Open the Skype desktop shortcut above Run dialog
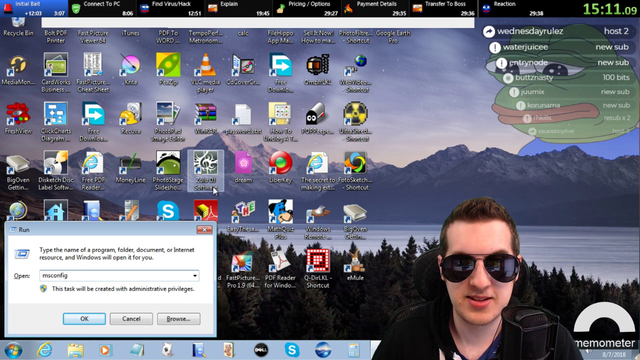 tap(168, 211)
